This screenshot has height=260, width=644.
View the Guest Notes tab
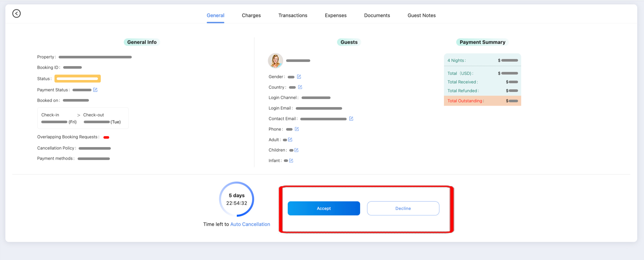pyautogui.click(x=421, y=15)
